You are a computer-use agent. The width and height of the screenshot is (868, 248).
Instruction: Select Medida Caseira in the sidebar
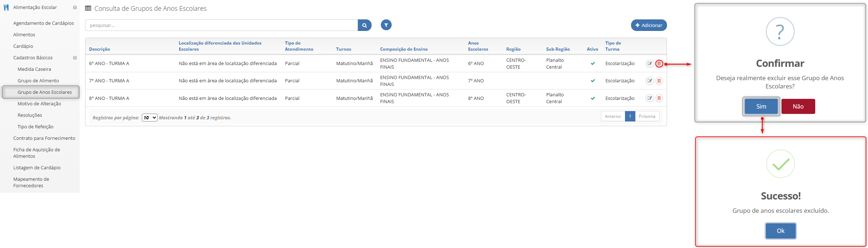(x=34, y=69)
